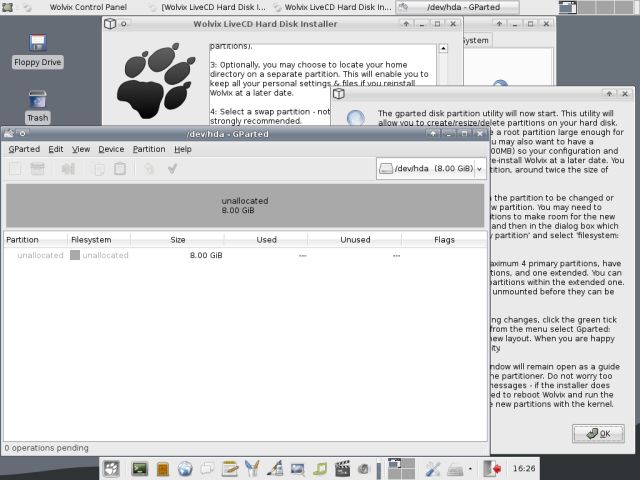Launch the music note audio player icon
640x480 pixels.
point(320,469)
